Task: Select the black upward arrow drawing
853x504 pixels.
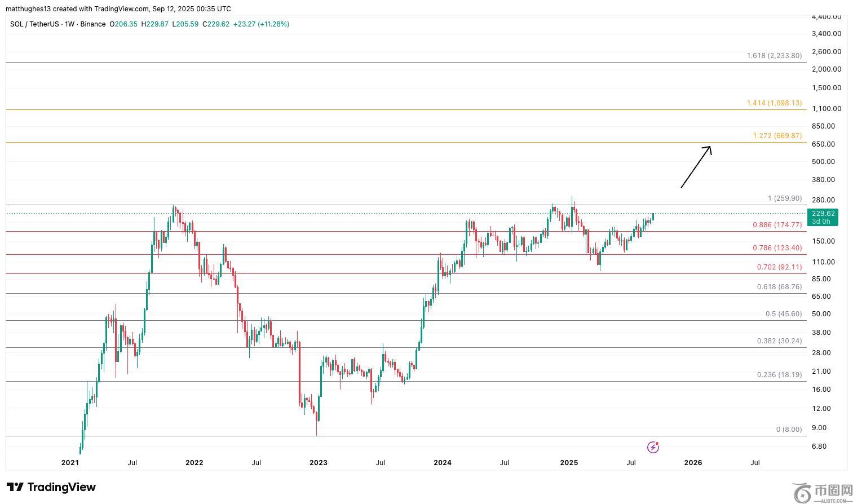Action: coord(696,167)
